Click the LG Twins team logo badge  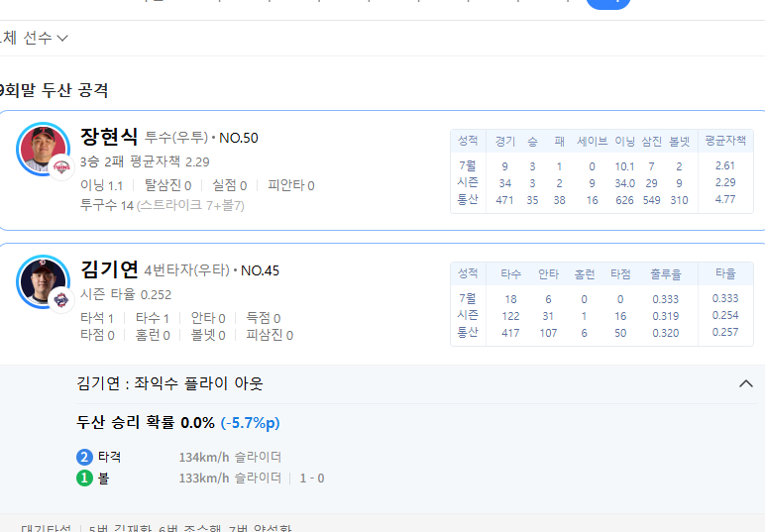(62, 167)
